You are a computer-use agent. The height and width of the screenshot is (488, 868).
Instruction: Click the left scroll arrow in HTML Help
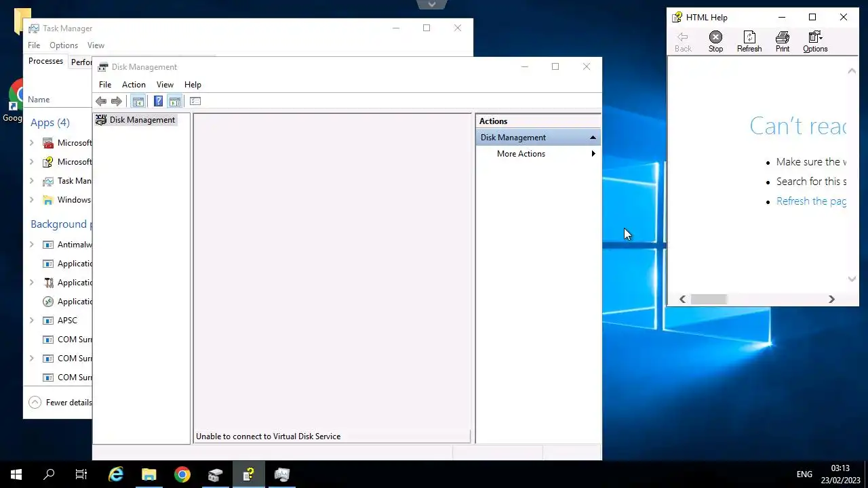click(683, 299)
